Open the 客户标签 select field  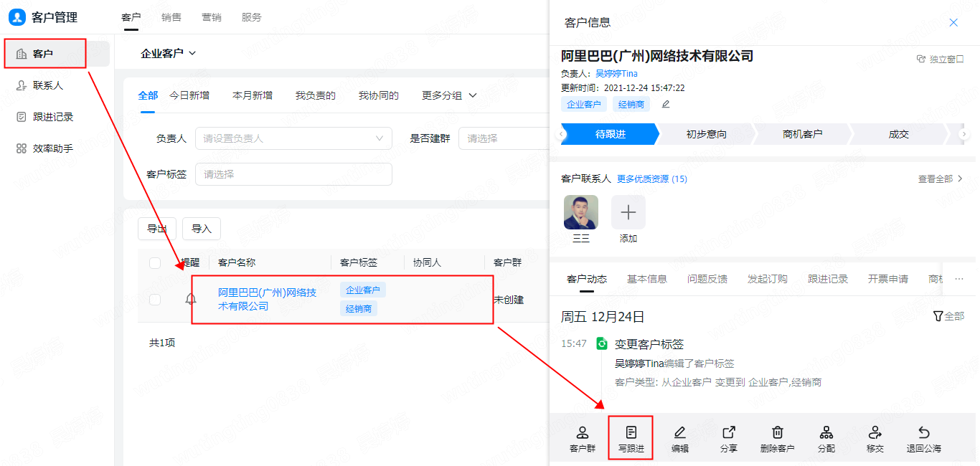293,174
